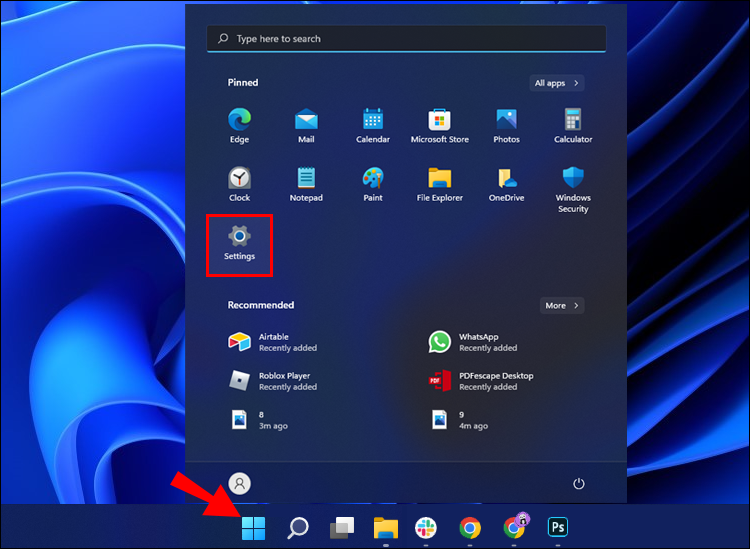Click 'Recently added' under Airtable
The image size is (750, 549).
pyautogui.click(x=288, y=348)
